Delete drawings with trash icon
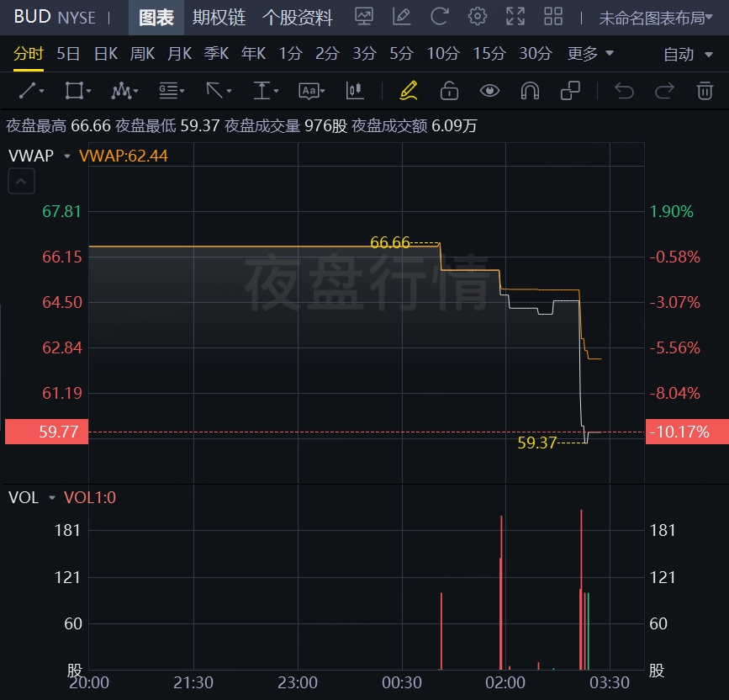Viewport: 729px width, 700px height. click(705, 91)
